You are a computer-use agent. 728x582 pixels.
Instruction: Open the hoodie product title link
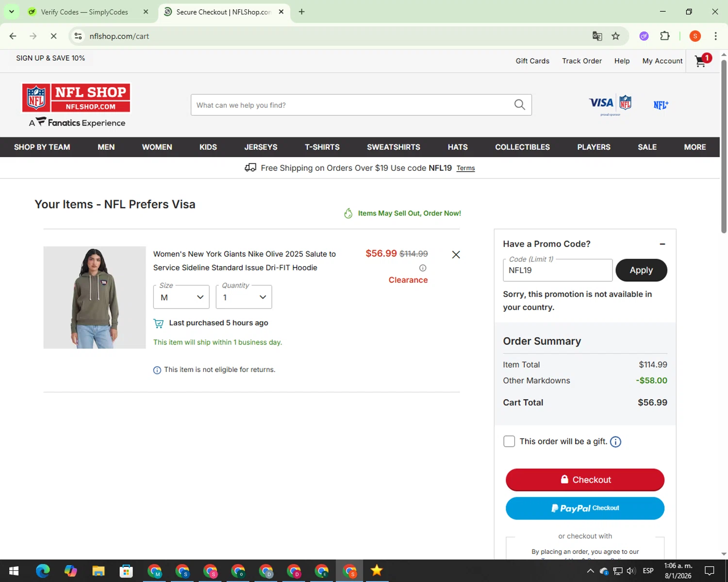245,261
